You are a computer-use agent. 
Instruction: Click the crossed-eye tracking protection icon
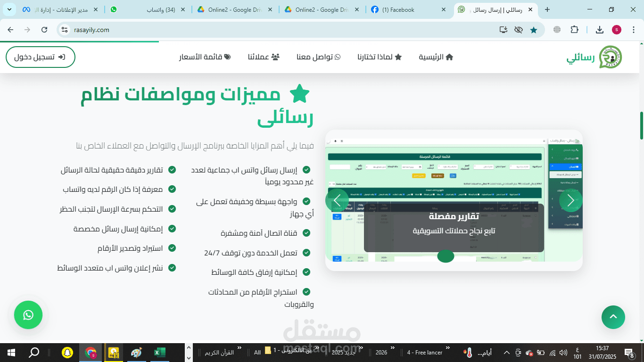click(519, 30)
